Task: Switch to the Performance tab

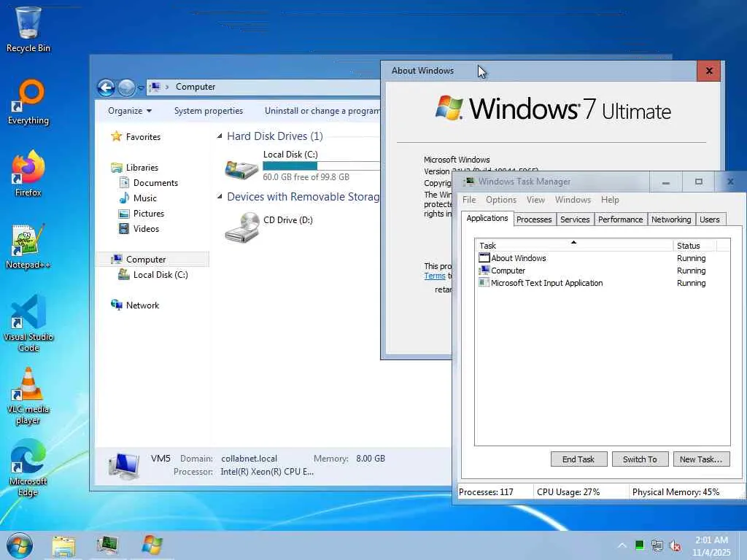Action: pos(620,219)
